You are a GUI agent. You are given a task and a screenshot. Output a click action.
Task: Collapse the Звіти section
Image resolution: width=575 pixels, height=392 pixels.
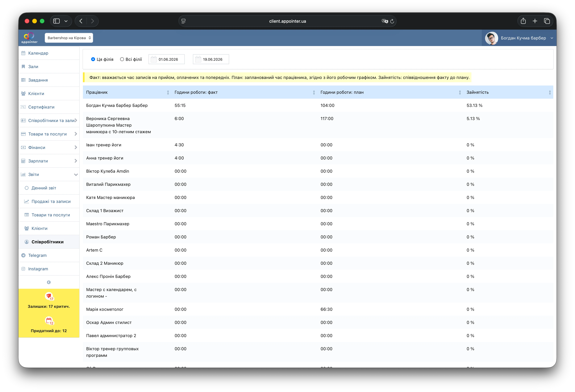click(49, 174)
